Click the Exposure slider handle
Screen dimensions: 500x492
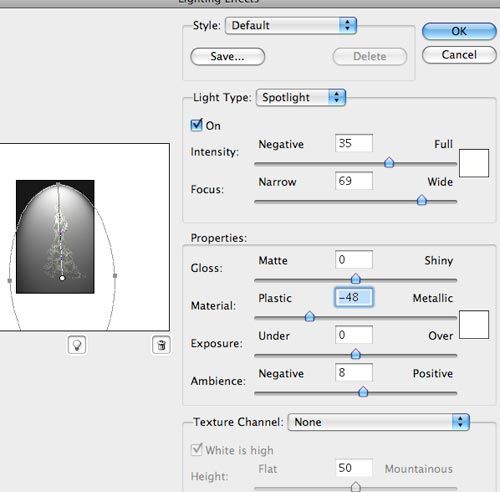(x=356, y=354)
